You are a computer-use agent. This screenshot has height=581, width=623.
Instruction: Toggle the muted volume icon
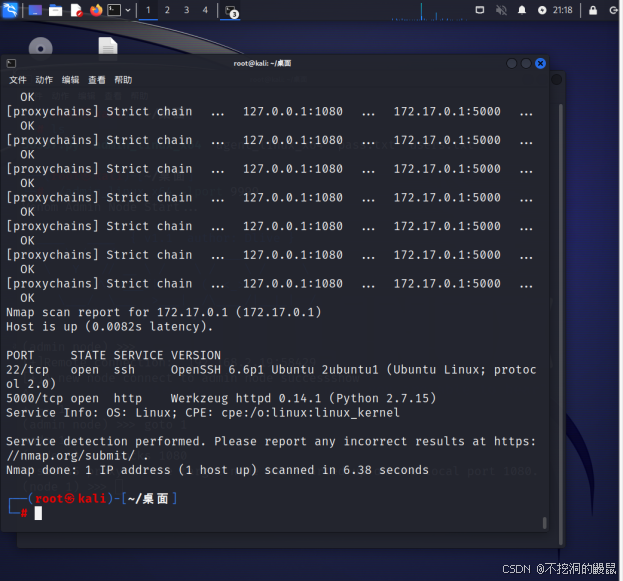pyautogui.click(x=501, y=10)
